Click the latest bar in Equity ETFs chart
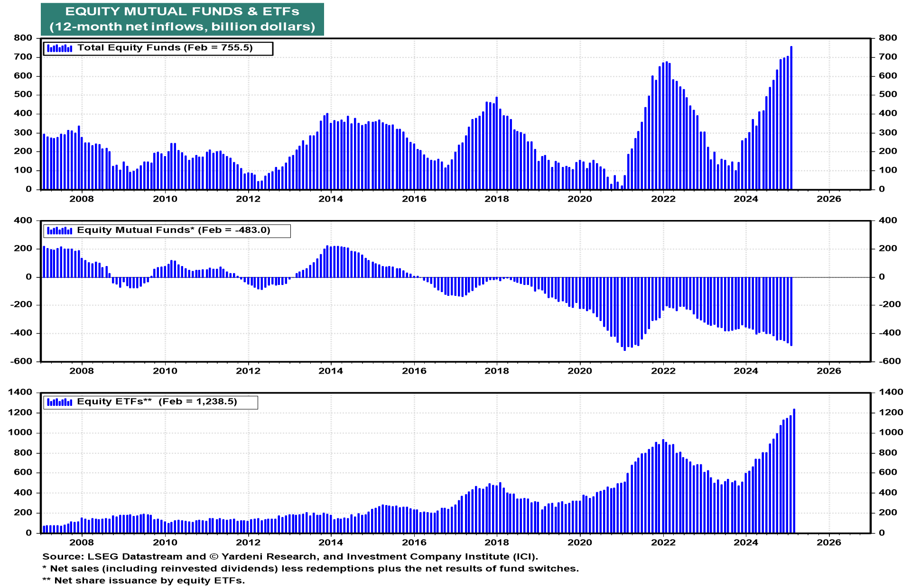Image resolution: width=911 pixels, height=588 pixels. [x=794, y=469]
